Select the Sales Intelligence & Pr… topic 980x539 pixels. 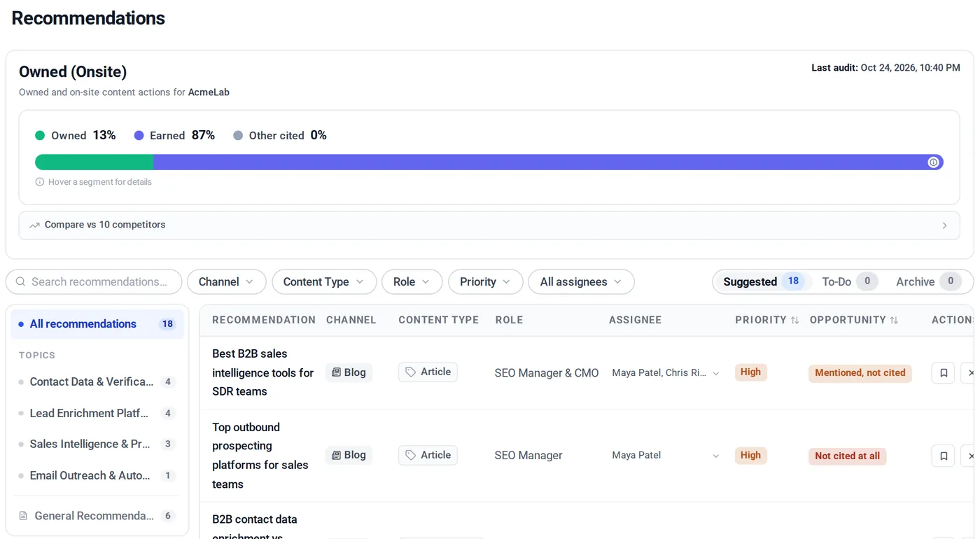coord(97,444)
